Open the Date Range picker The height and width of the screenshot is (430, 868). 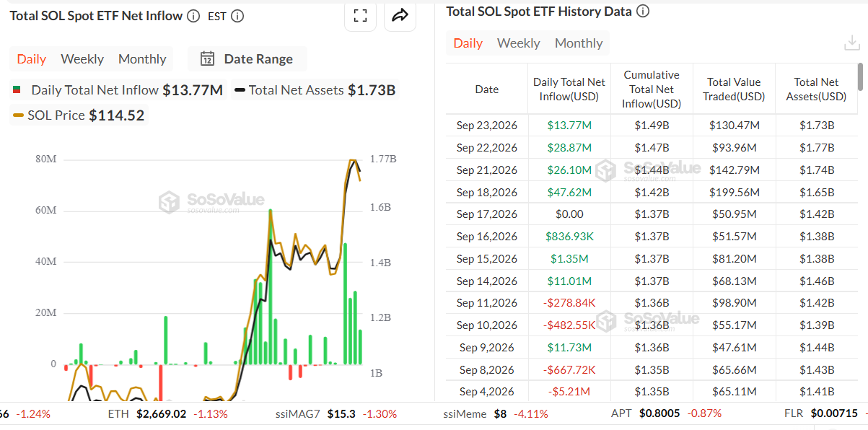coord(247,59)
